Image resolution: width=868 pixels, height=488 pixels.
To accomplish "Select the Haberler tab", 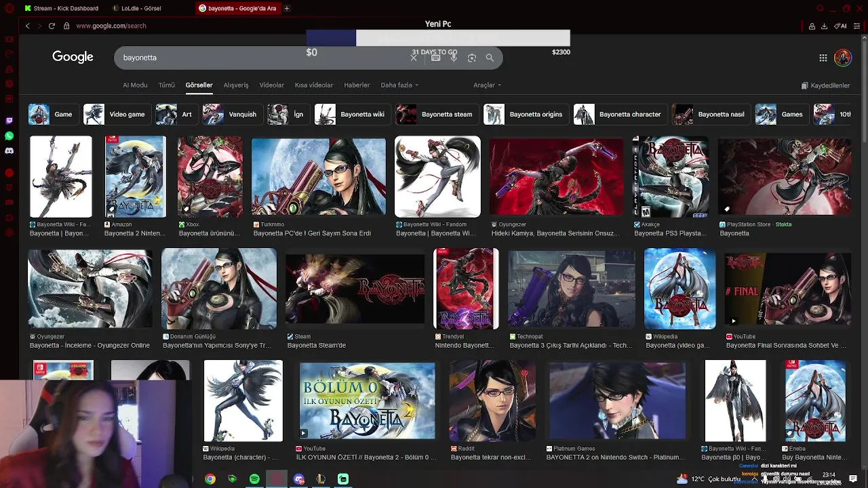I will pyautogui.click(x=357, y=85).
